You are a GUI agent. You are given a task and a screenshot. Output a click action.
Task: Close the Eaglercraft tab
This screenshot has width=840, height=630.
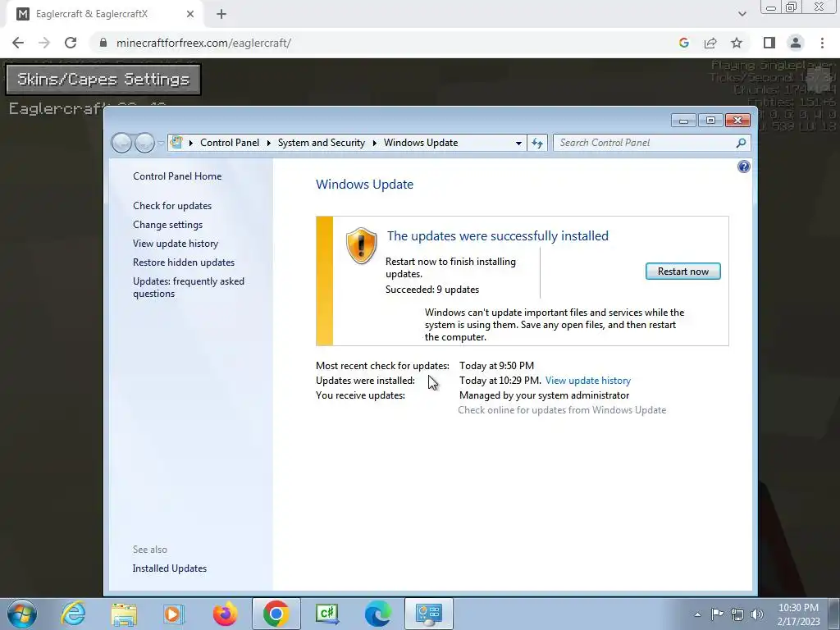(x=190, y=14)
